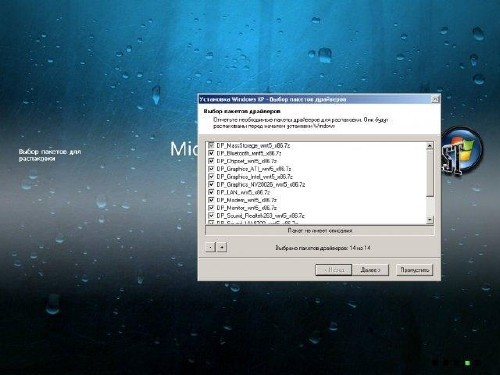The height and width of the screenshot is (375, 500).
Task: Toggle the DP_Modem_wnt5_x86 checkbox
Action: [x=211, y=200]
